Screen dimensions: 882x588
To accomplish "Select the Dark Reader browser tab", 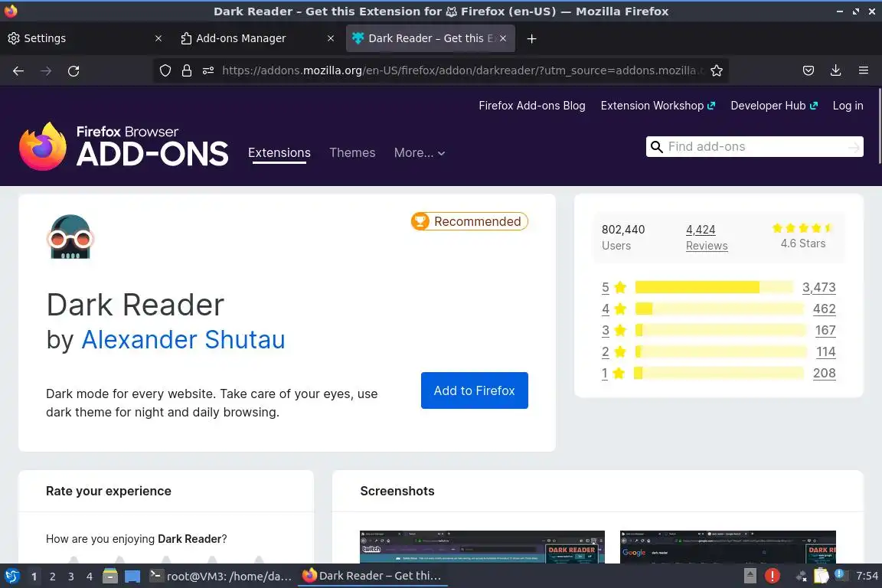I will tap(430, 38).
